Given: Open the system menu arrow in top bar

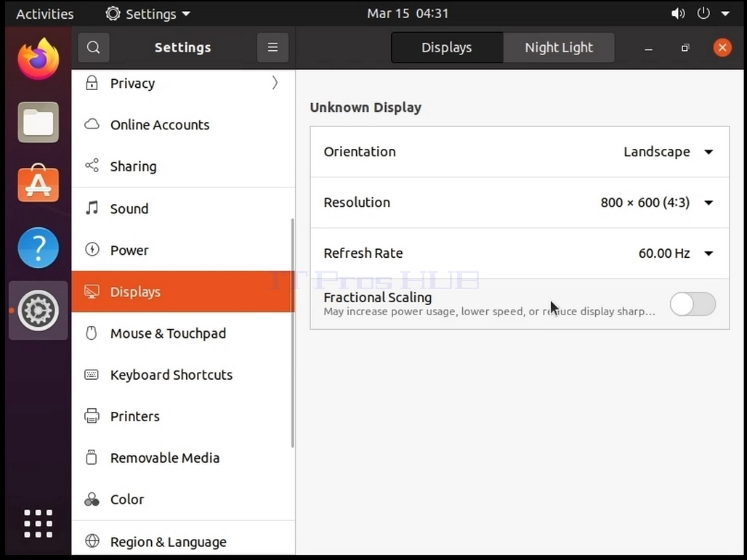Looking at the screenshot, I should tap(725, 13).
